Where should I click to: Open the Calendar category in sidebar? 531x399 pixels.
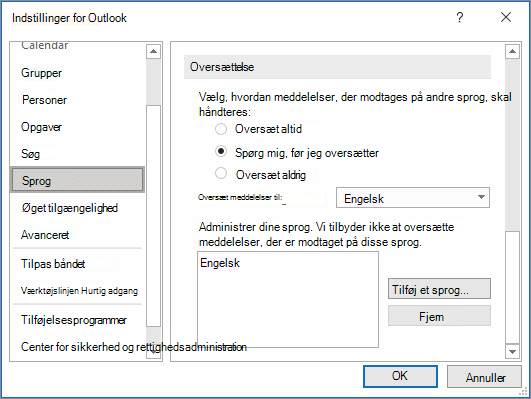45,46
